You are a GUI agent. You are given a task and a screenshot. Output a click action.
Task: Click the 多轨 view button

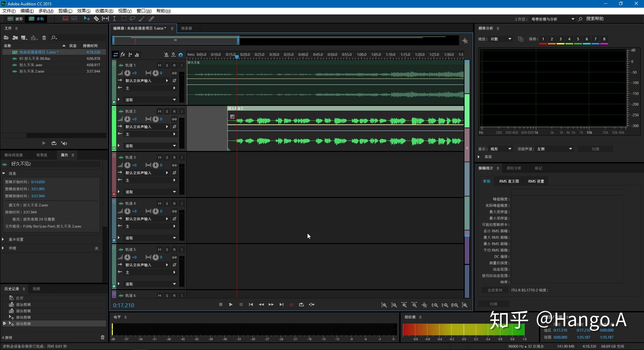[x=37, y=19]
